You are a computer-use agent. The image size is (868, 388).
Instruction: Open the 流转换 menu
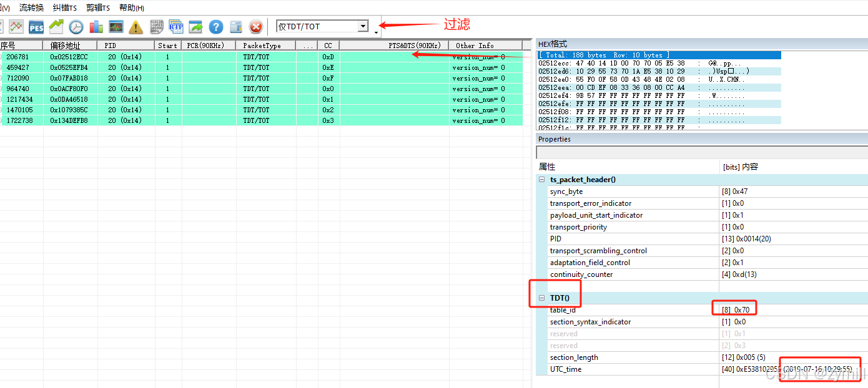pyautogui.click(x=31, y=7)
